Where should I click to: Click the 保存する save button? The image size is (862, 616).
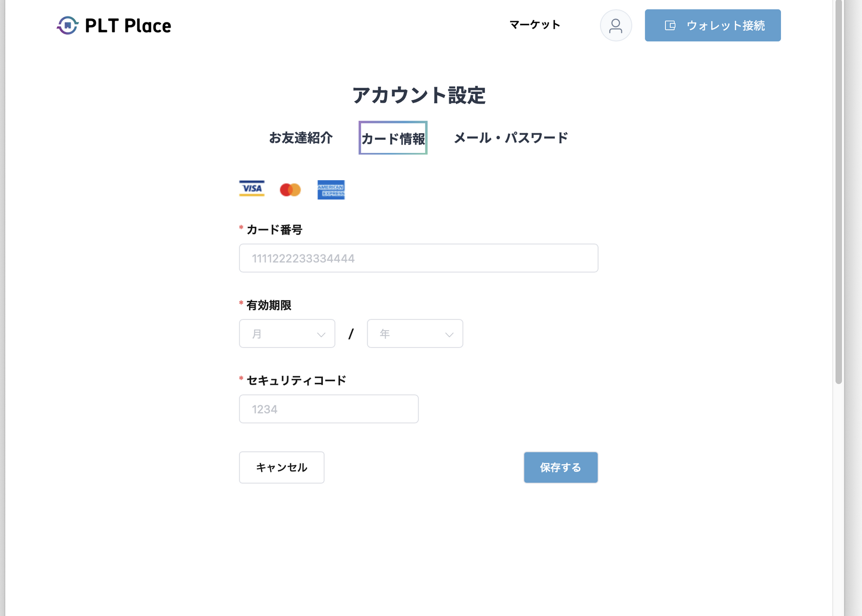click(560, 467)
